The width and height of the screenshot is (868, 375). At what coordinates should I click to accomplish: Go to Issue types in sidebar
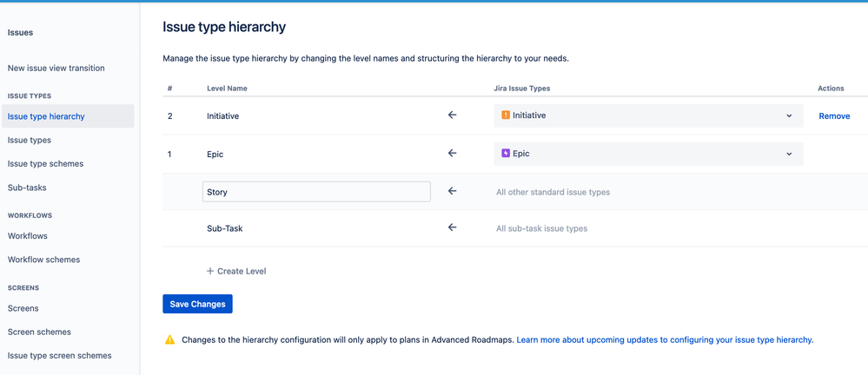pos(30,140)
